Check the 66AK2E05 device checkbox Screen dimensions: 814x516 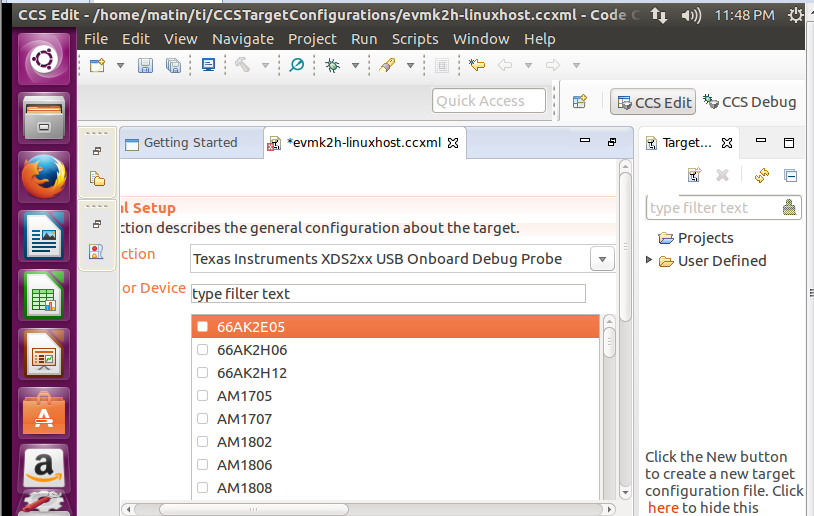pos(202,327)
